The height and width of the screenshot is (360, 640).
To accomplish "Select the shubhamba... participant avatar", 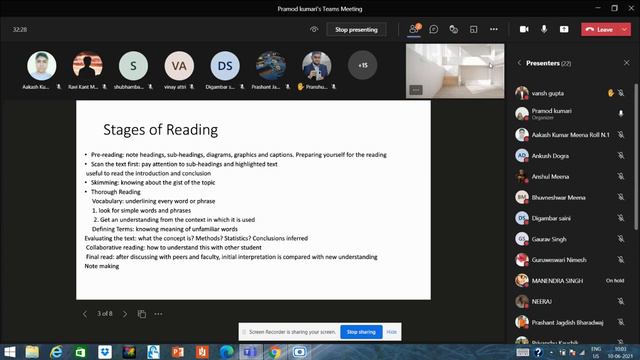I will click(133, 65).
